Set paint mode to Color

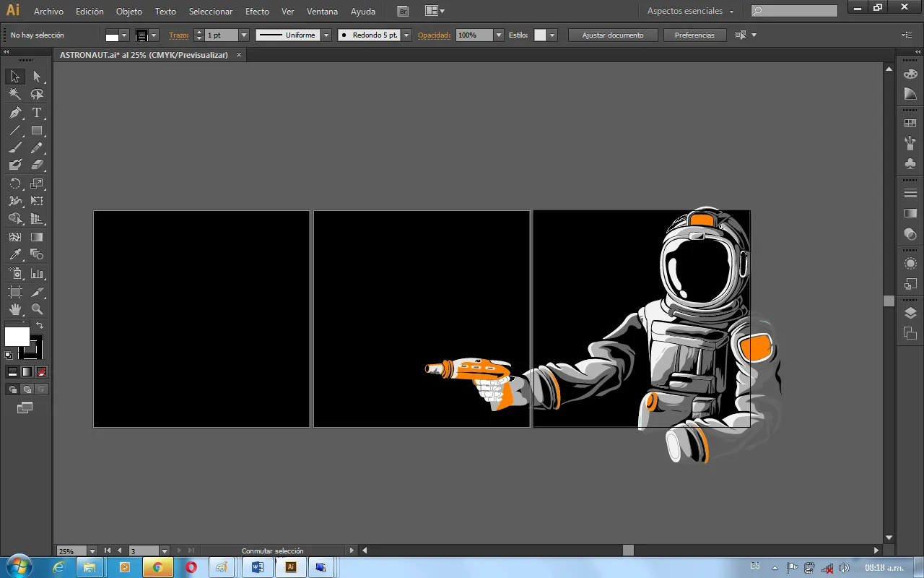[12, 371]
